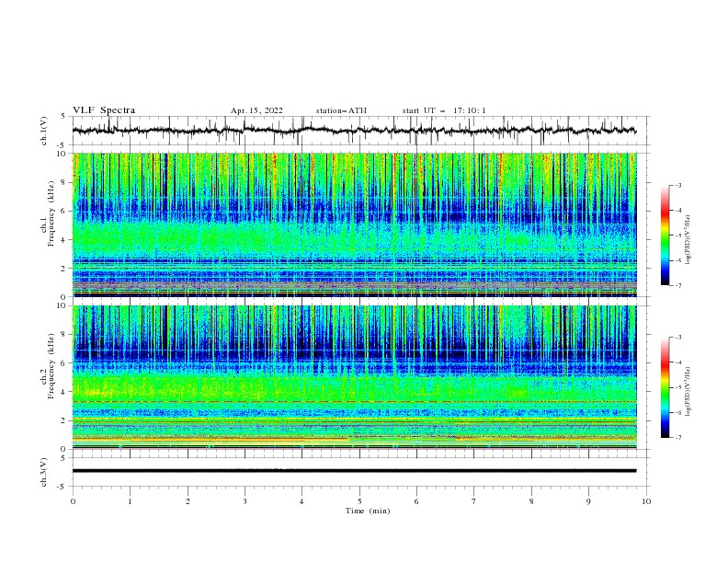728x563 pixels.
Task: Click the '-3' value on upper colorbar
Action: [677, 185]
